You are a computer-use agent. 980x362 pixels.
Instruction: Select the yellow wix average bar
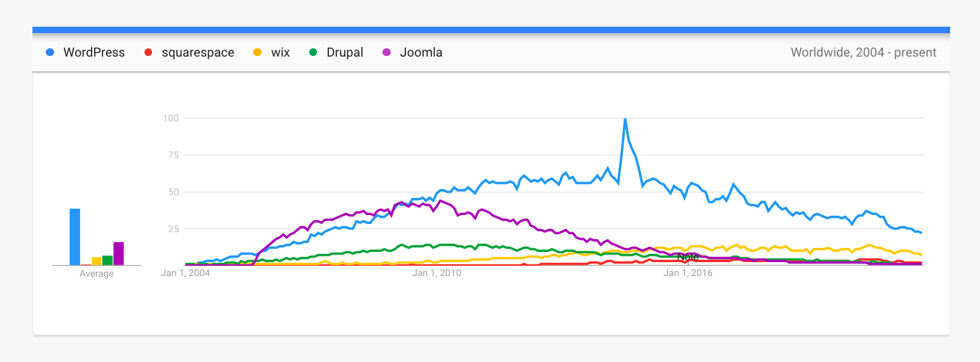[97, 261]
